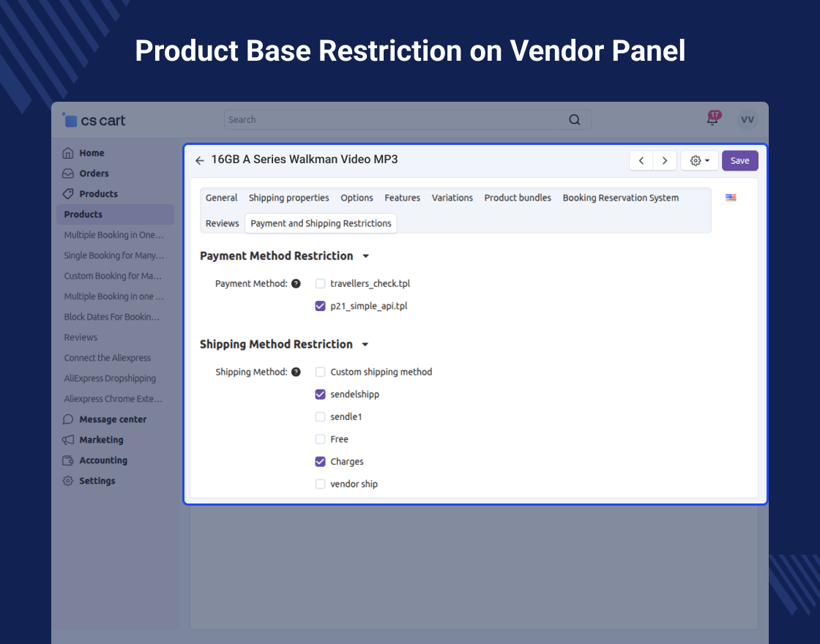
Task: Open Custom Booking for Ma… sidebar item
Action: click(113, 276)
